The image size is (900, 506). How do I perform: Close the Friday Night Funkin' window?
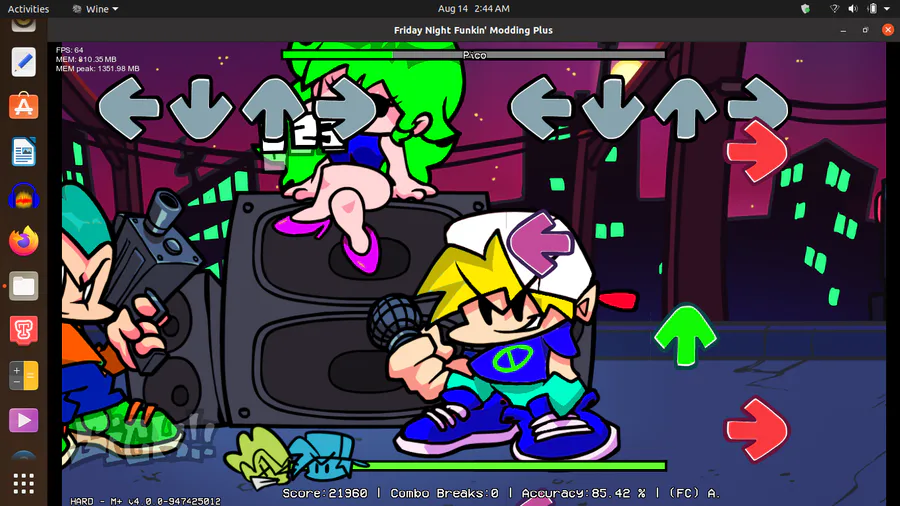pos(888,30)
